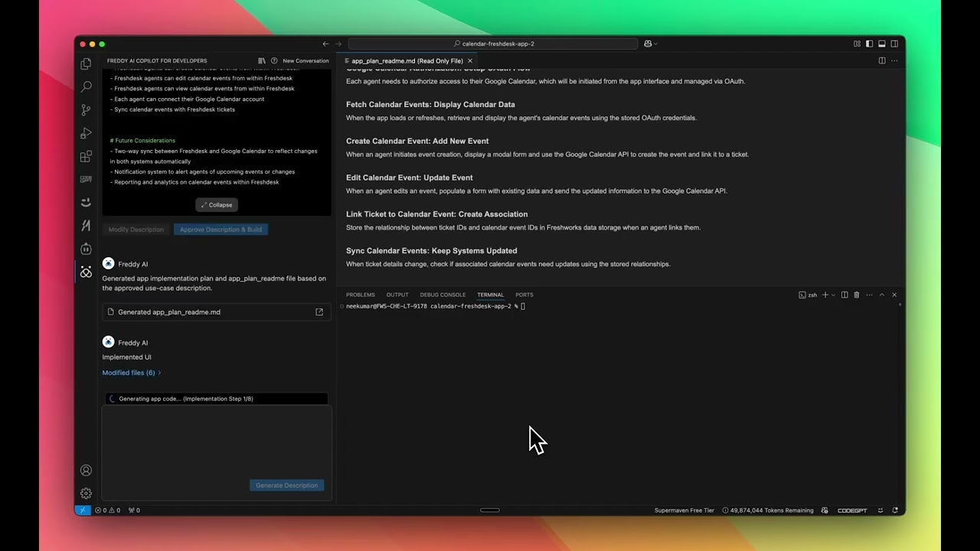Click the smiley face activity bar icon

tap(86, 202)
